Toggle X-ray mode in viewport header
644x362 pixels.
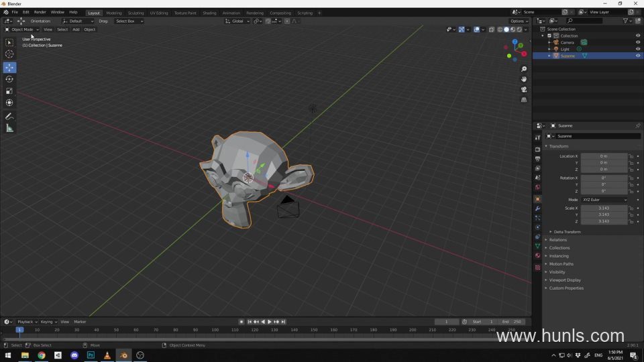pyautogui.click(x=491, y=29)
